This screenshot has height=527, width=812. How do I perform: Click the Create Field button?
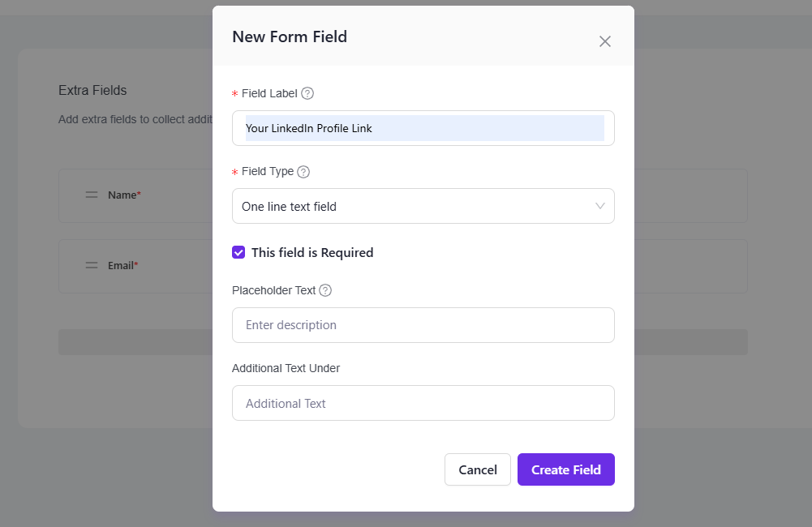[x=565, y=469]
